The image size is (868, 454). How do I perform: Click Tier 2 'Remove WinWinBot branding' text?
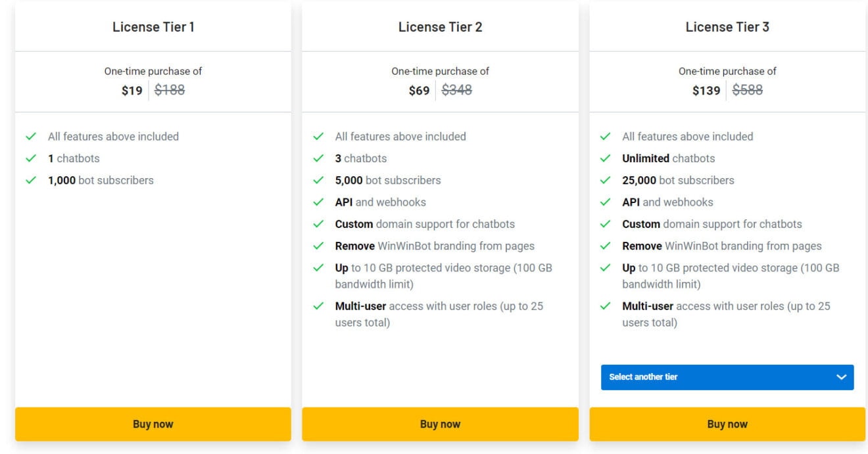435,246
